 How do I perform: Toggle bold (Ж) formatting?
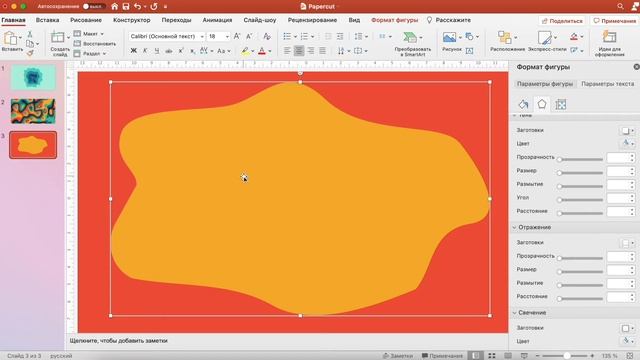pyautogui.click(x=133, y=51)
